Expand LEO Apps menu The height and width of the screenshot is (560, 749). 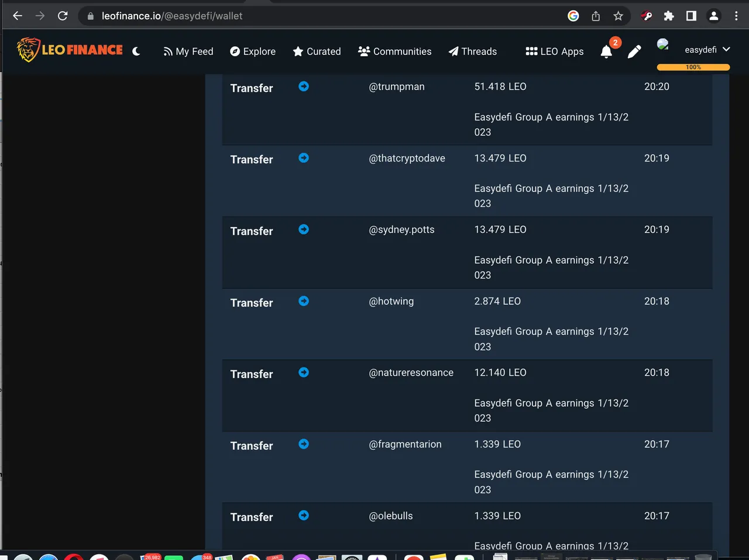point(555,51)
